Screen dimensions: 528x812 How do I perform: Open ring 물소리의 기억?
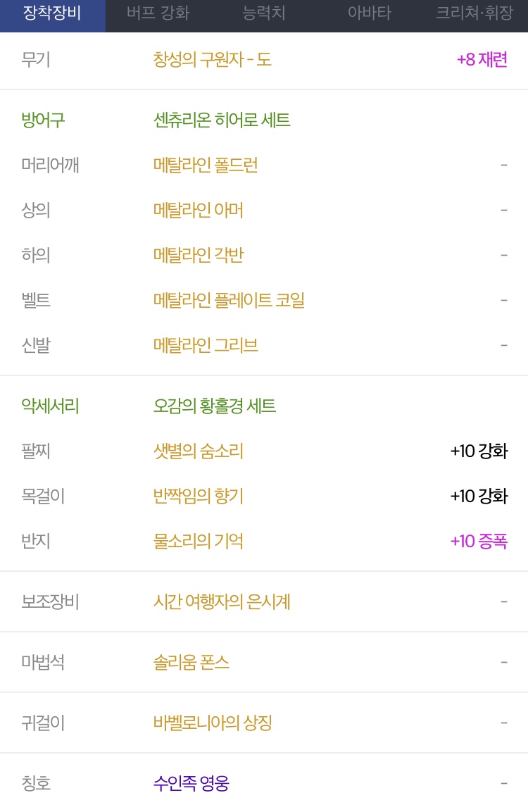tap(199, 541)
